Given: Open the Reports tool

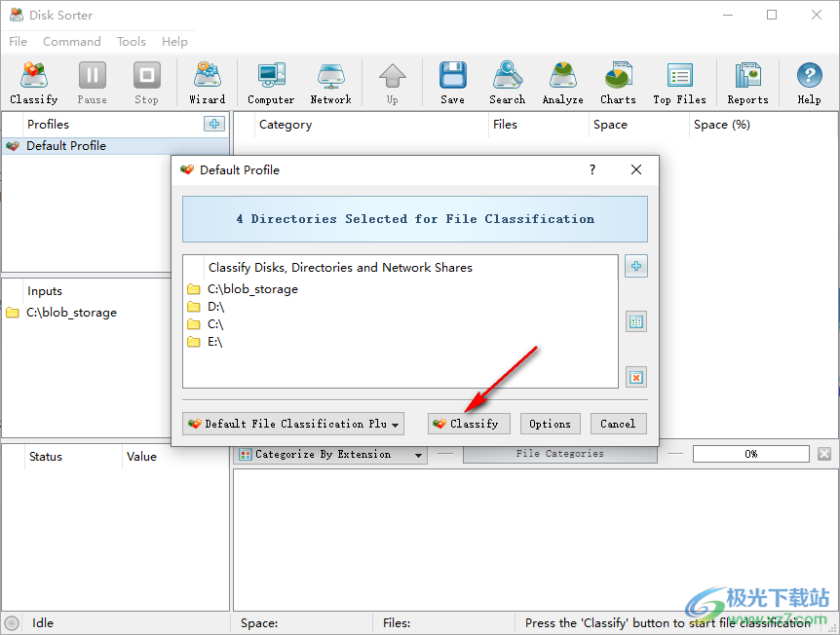Looking at the screenshot, I should [747, 83].
